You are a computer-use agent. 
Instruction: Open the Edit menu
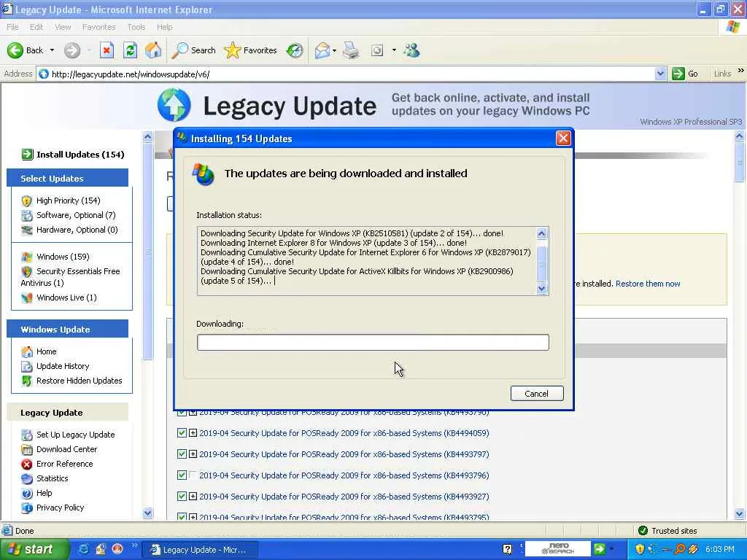click(36, 27)
